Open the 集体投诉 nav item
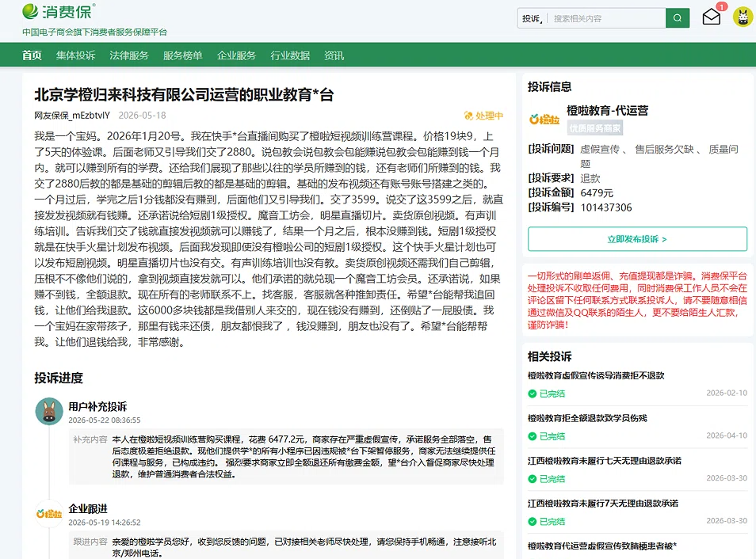The width and height of the screenshot is (756, 559). click(x=76, y=55)
